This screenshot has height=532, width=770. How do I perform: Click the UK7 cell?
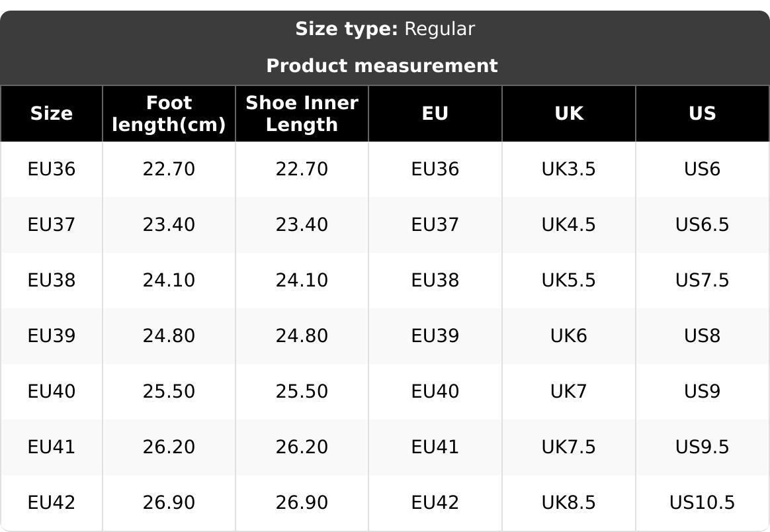tap(568, 392)
